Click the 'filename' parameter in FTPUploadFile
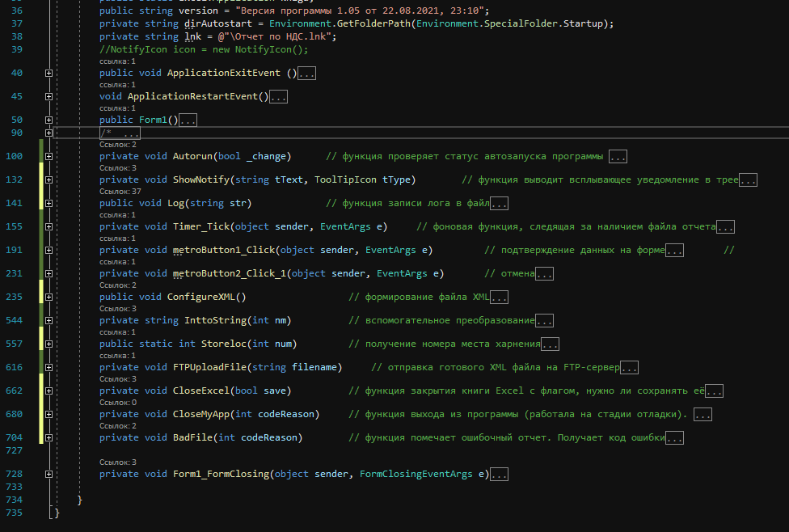The image size is (789, 532). (x=314, y=367)
